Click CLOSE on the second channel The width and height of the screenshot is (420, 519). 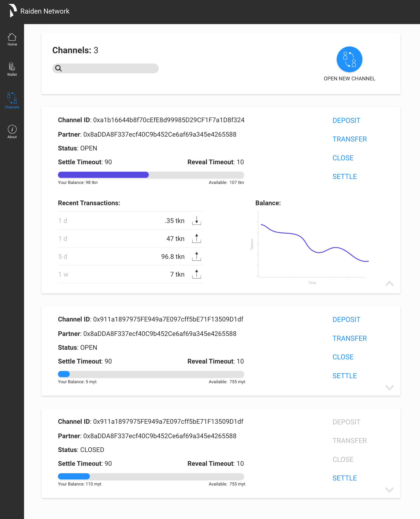click(x=343, y=357)
